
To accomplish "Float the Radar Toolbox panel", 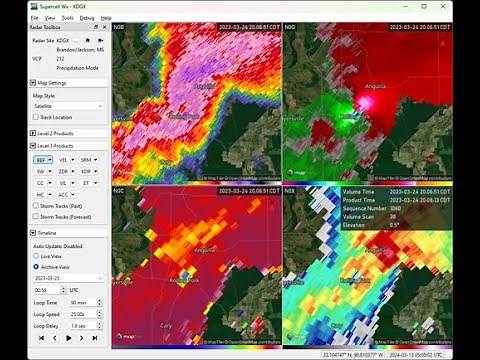I will pos(96,27).
